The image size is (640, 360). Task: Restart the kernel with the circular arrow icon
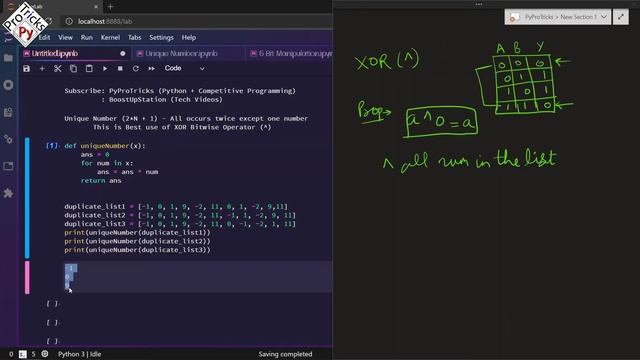[136, 69]
